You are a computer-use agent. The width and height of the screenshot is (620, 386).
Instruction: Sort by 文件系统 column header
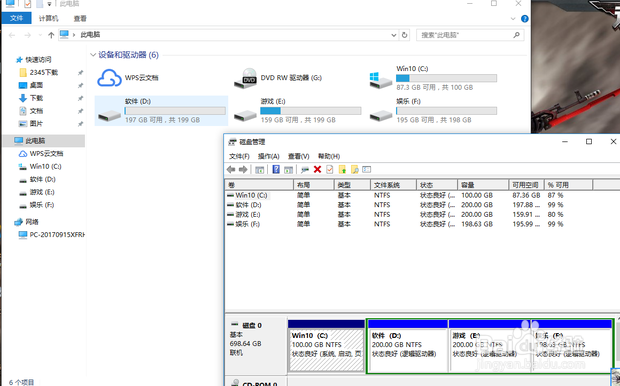pyautogui.click(x=393, y=185)
